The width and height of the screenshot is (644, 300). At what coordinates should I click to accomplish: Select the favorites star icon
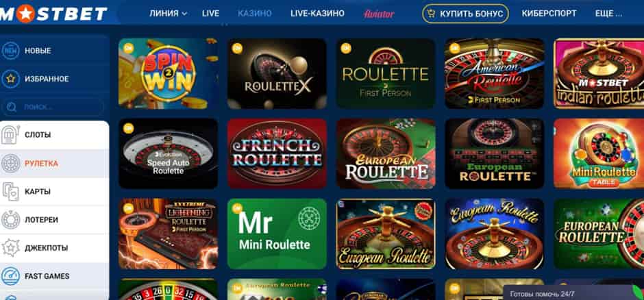point(11,79)
